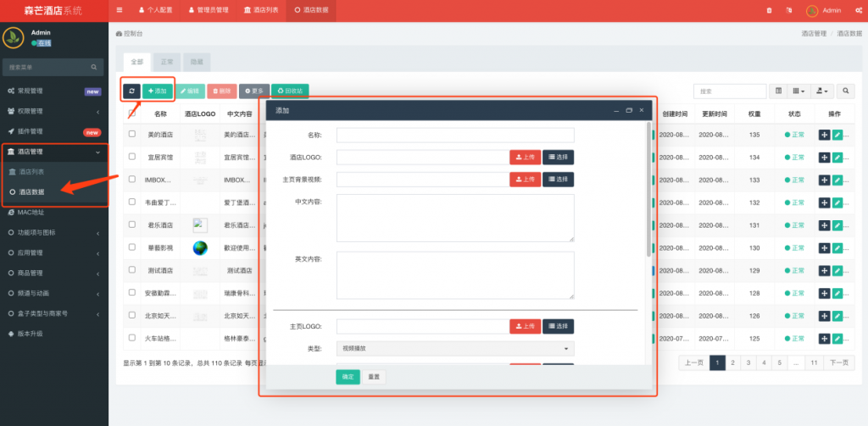Click the magnifier search icon beside export
Screen dimensions: 868x426
(846, 91)
